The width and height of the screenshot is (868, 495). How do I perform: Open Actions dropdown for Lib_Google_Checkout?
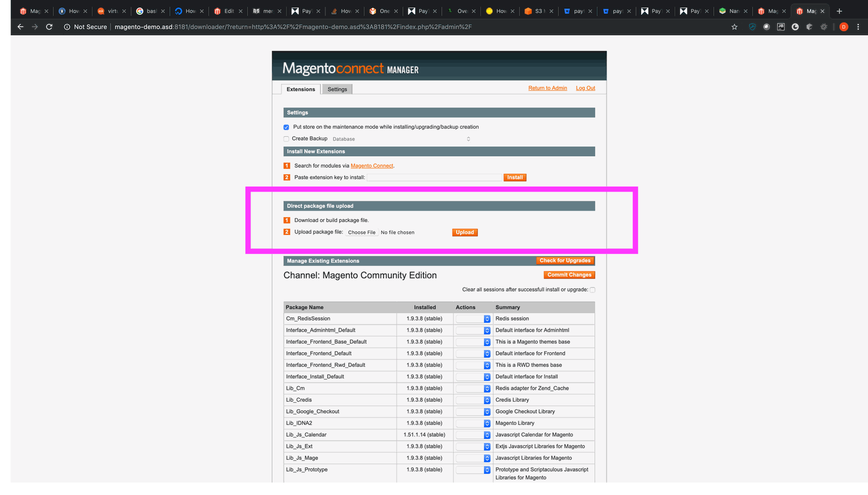point(473,412)
